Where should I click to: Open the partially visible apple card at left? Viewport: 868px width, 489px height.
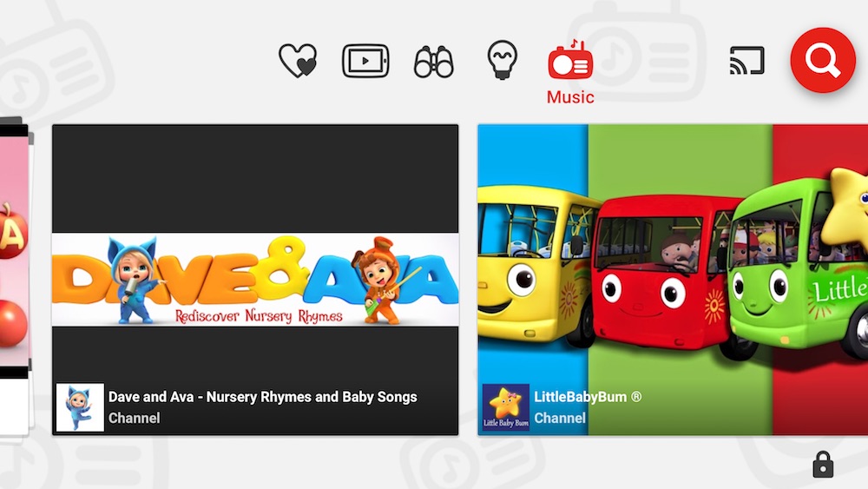coord(15,277)
